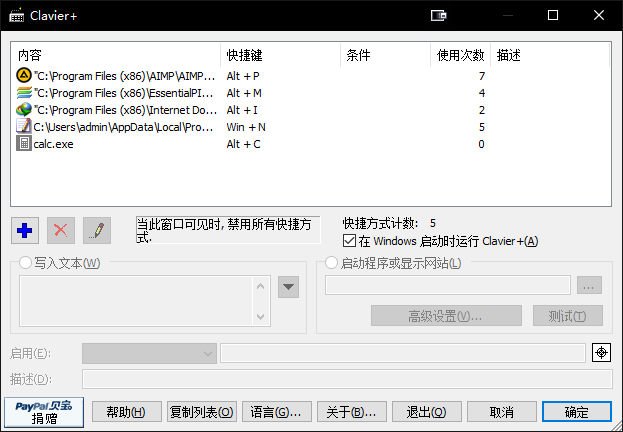623x432 pixels.
Task: Click the AIMP icon in the list
Action: 24,76
